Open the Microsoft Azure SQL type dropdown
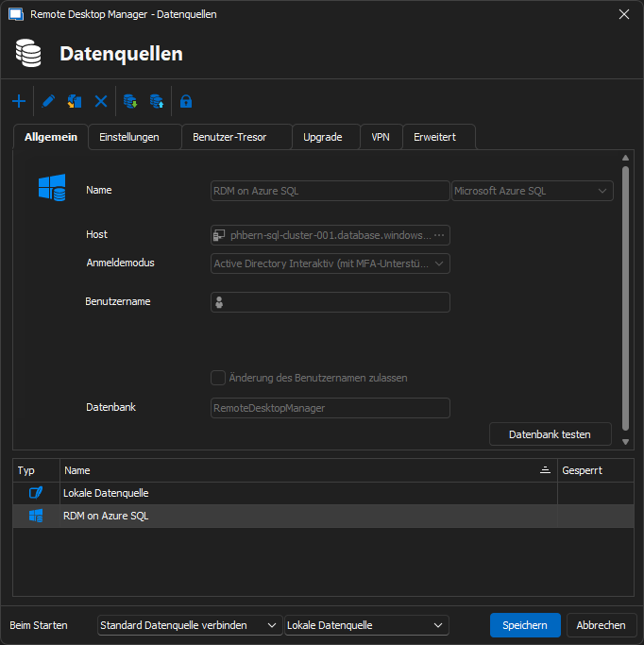 click(533, 191)
